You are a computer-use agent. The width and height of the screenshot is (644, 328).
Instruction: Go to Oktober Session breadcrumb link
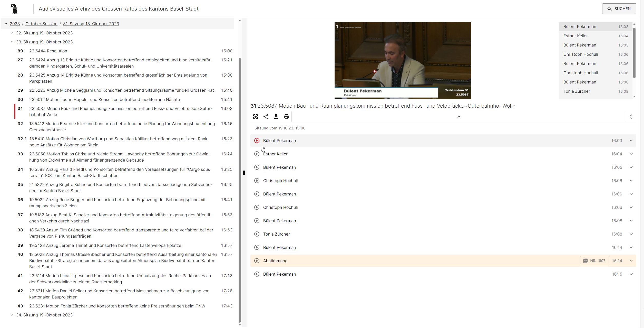tap(41, 24)
